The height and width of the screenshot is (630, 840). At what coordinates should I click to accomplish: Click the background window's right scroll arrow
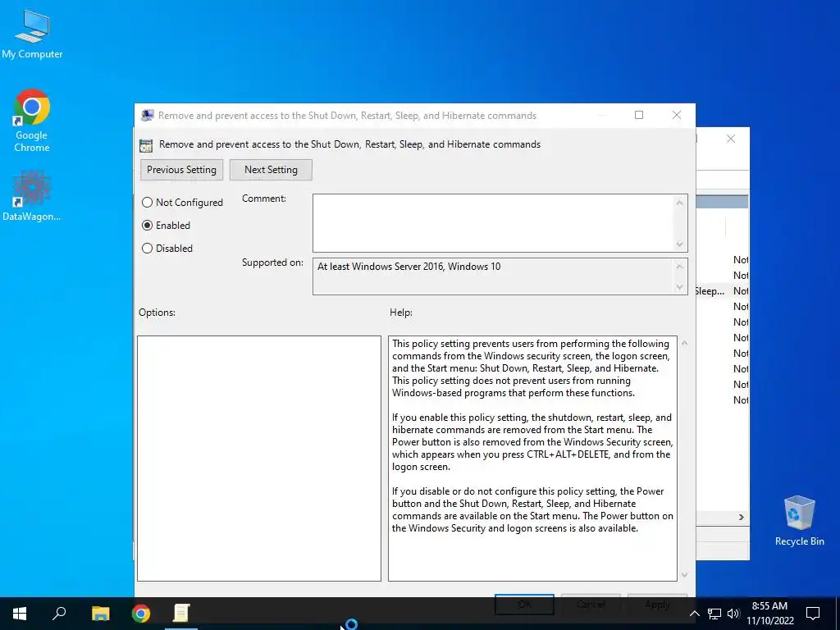tap(742, 517)
